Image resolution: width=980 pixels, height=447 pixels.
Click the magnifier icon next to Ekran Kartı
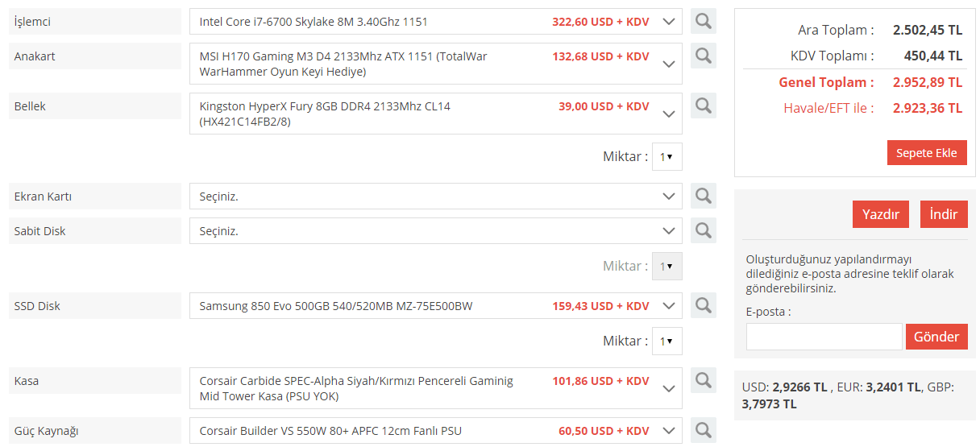(704, 196)
